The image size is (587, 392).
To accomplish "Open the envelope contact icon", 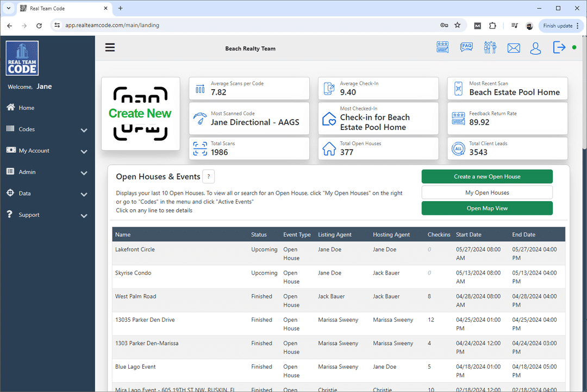I will [x=514, y=48].
